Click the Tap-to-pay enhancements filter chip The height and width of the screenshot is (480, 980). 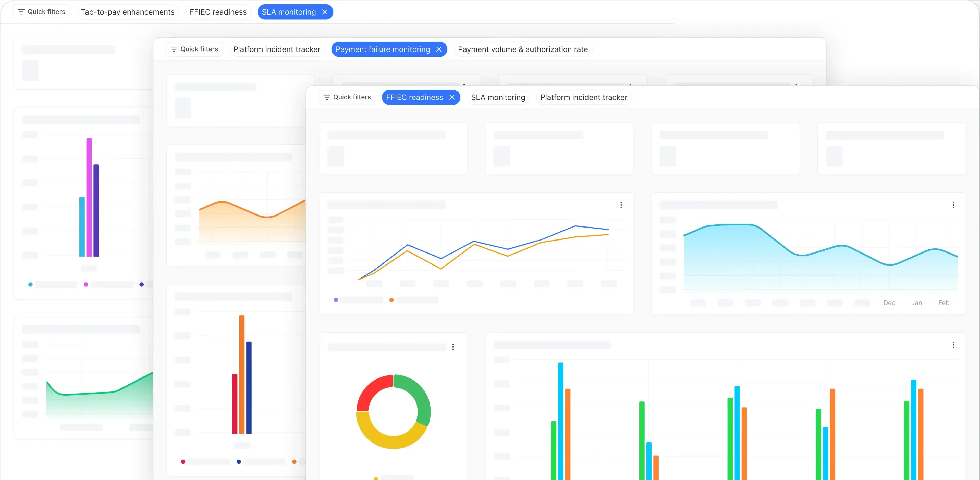pyautogui.click(x=127, y=12)
